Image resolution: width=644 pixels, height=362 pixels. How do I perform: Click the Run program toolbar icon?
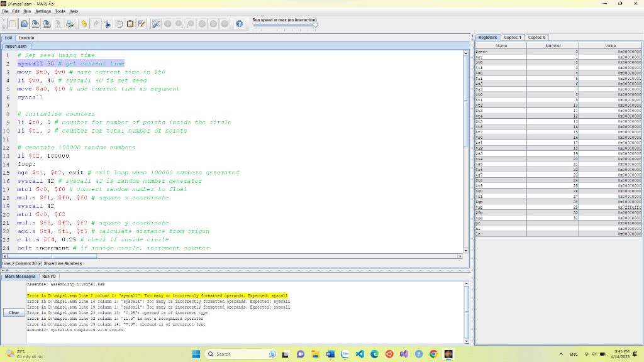(x=167, y=24)
